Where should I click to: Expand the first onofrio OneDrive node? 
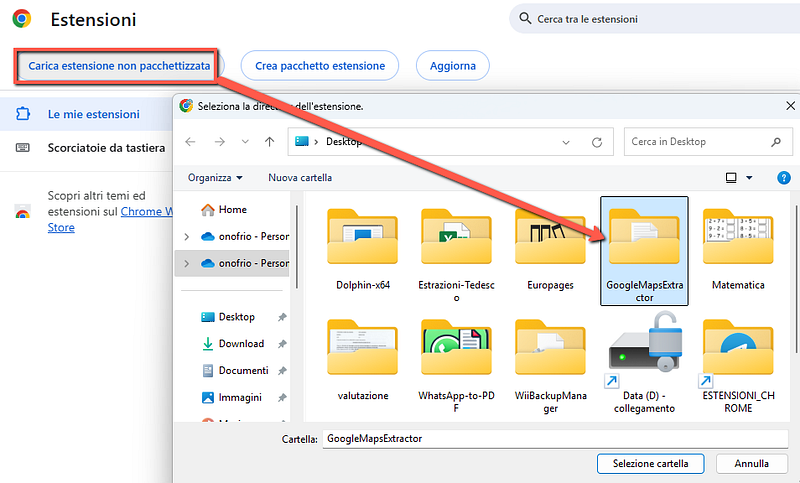[x=186, y=237]
